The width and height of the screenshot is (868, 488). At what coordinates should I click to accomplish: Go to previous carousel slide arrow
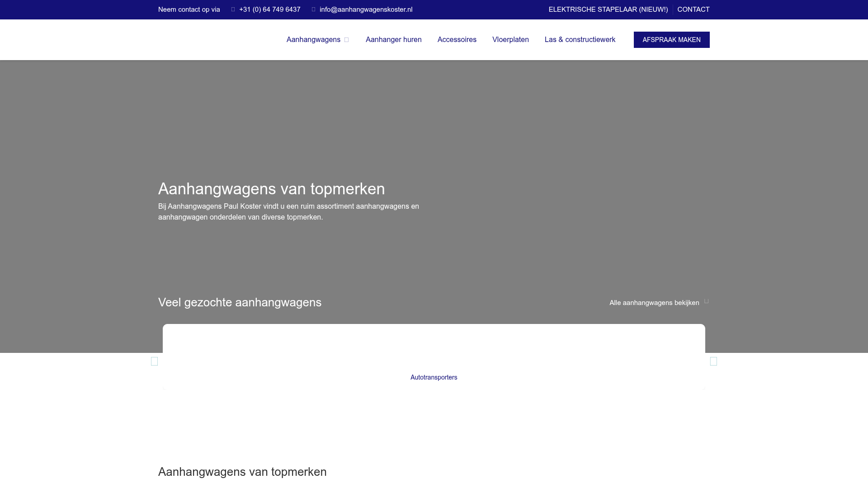[155, 361]
